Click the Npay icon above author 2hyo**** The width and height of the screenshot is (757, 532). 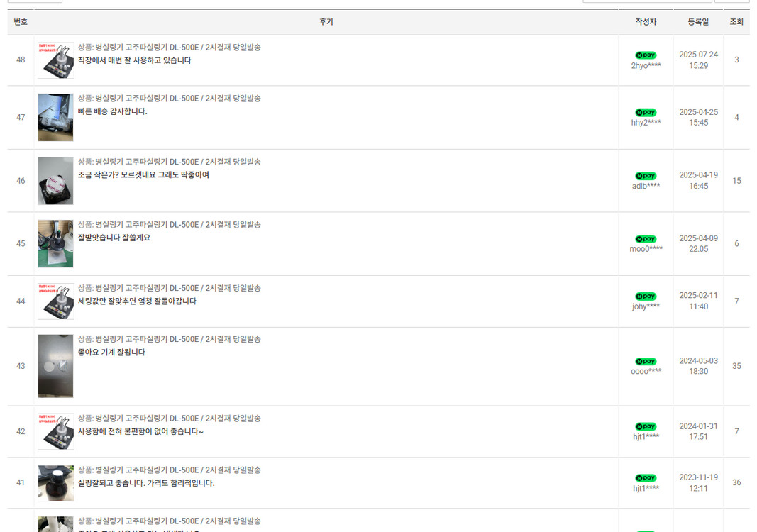pos(646,55)
